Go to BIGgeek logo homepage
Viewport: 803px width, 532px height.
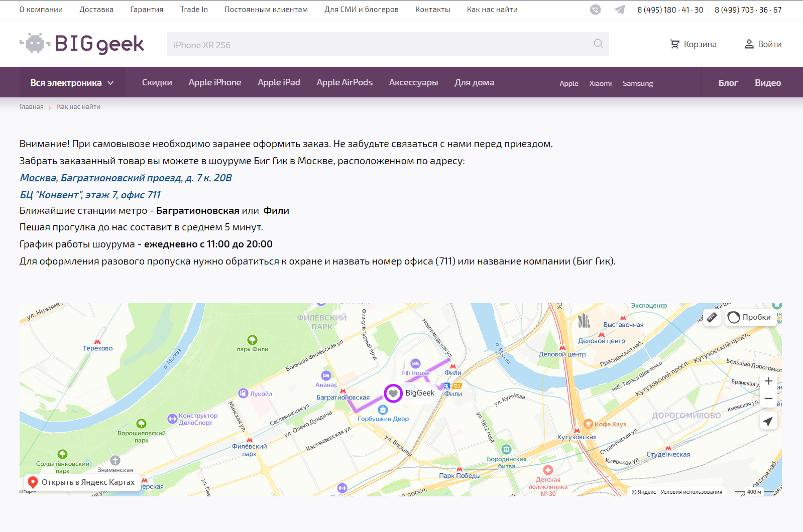click(x=82, y=44)
